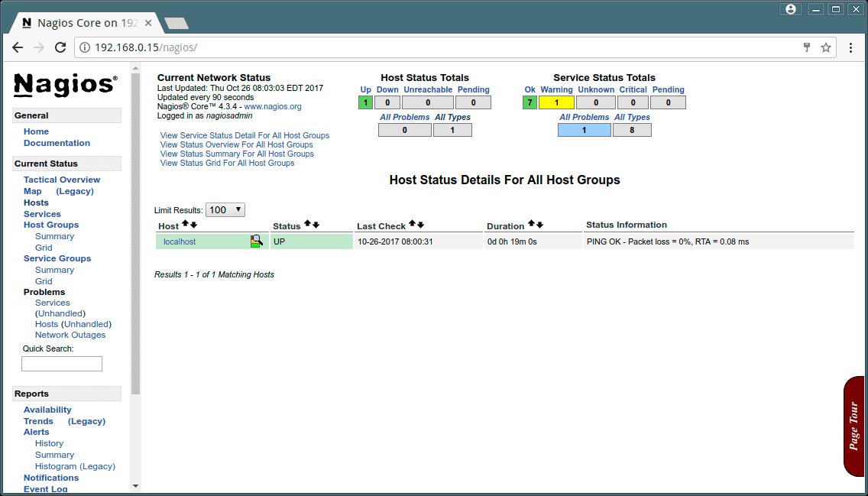Click inside the Quick Search field

click(x=61, y=363)
